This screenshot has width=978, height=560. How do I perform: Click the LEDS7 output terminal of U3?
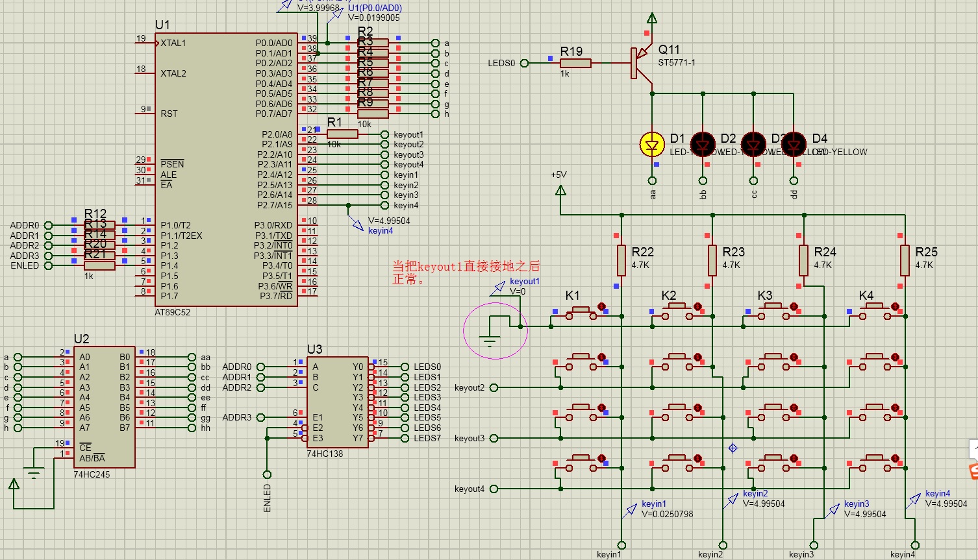coord(405,438)
